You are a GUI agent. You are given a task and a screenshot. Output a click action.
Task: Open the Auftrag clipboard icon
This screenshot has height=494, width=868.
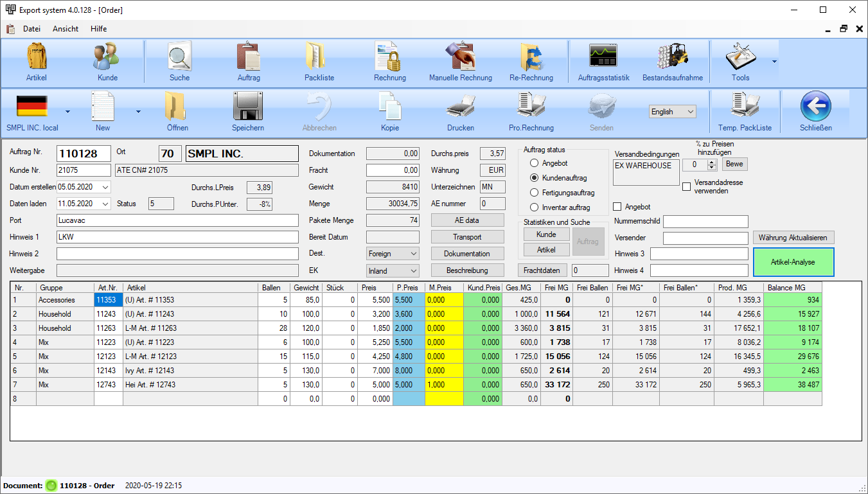[249, 57]
